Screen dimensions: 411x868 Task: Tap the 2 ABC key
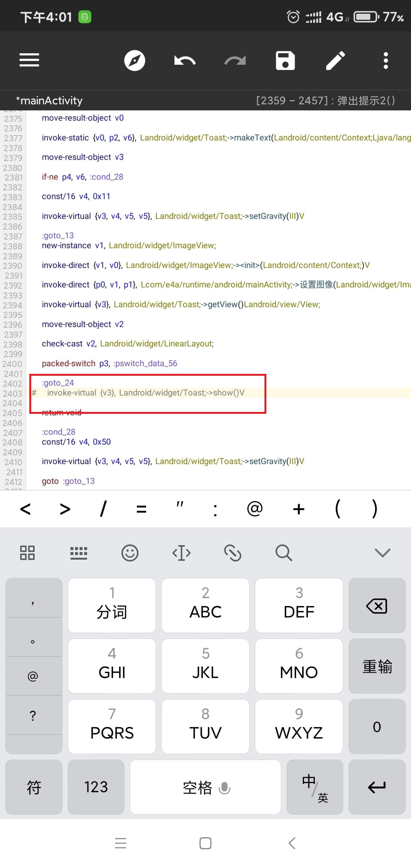(x=205, y=605)
